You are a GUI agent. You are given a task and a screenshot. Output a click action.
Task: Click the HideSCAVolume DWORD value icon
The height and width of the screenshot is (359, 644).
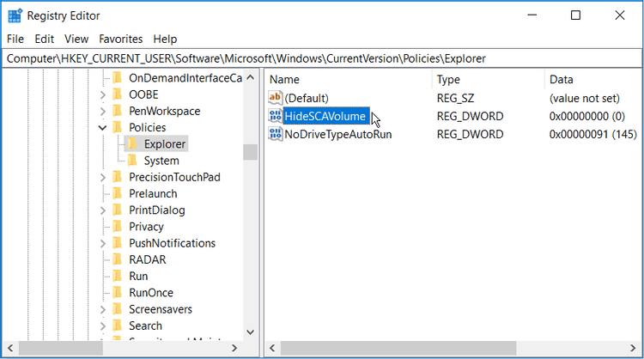(276, 116)
